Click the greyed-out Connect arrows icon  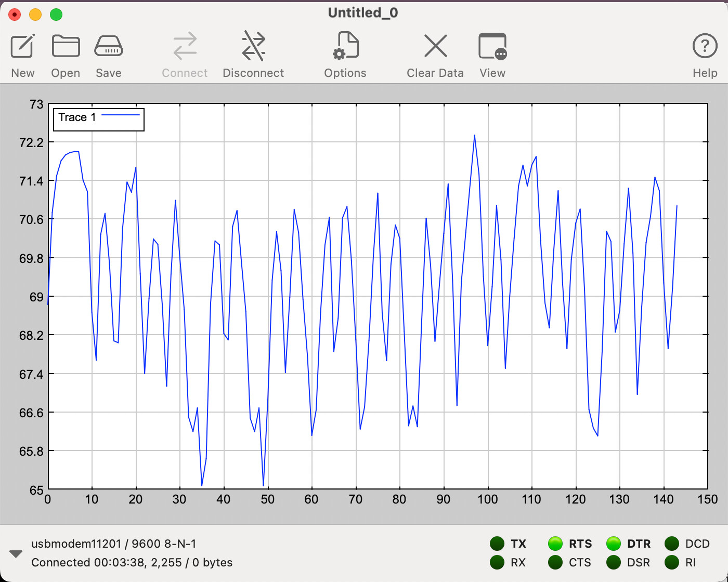(x=185, y=46)
